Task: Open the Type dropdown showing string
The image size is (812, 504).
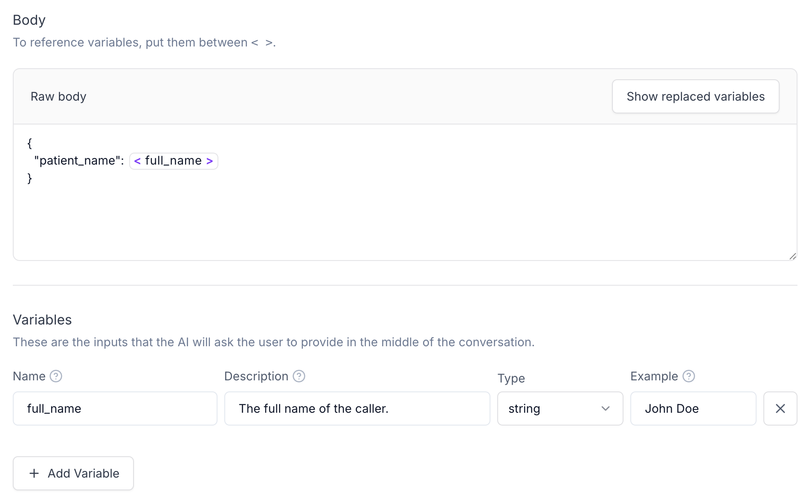Action: 560,408
